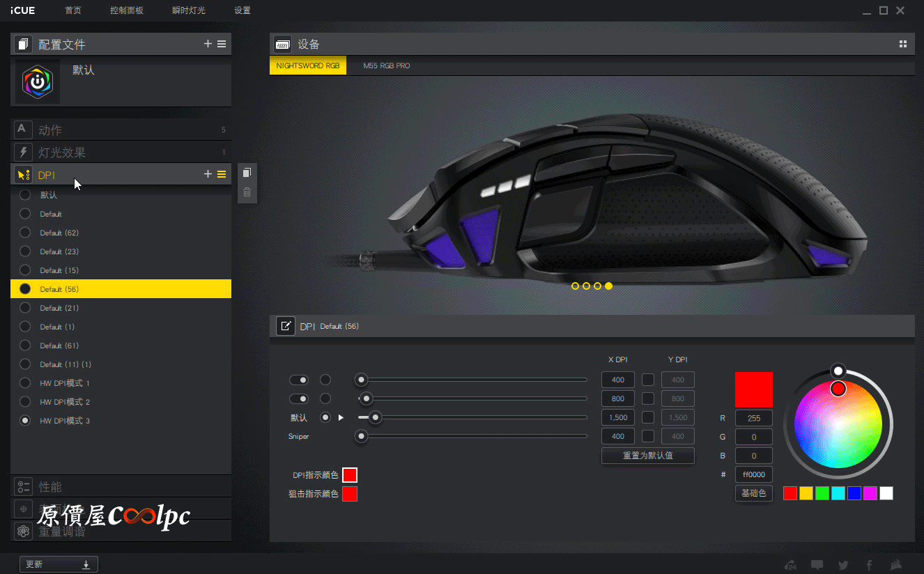Screen dimensions: 924x574
Task: Check the XY link box for Sniper row
Action: [648, 437]
